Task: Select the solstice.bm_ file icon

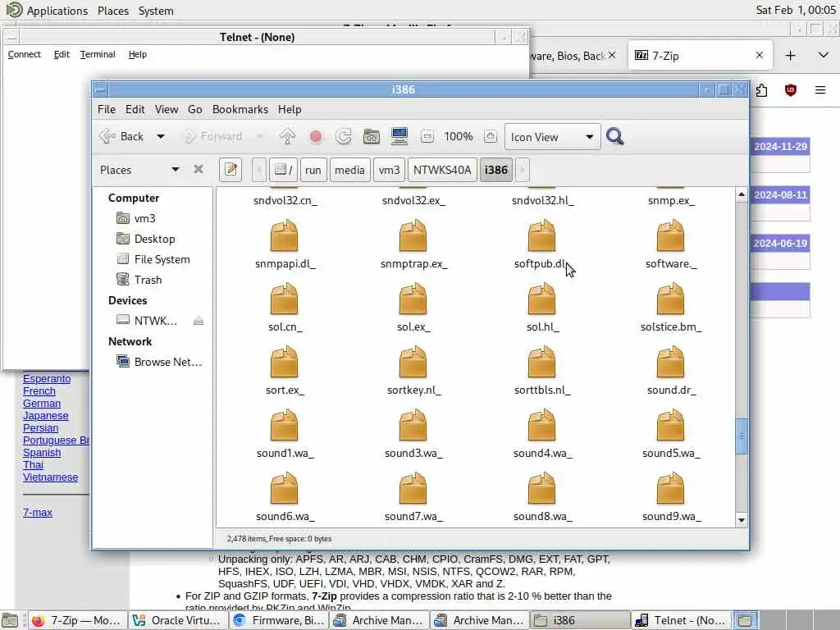Action: point(670,299)
